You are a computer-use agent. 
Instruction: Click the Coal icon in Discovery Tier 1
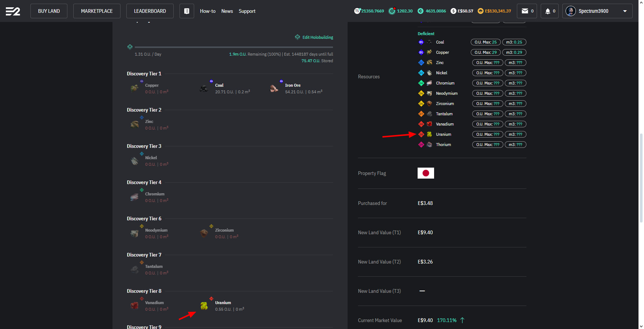(x=204, y=88)
